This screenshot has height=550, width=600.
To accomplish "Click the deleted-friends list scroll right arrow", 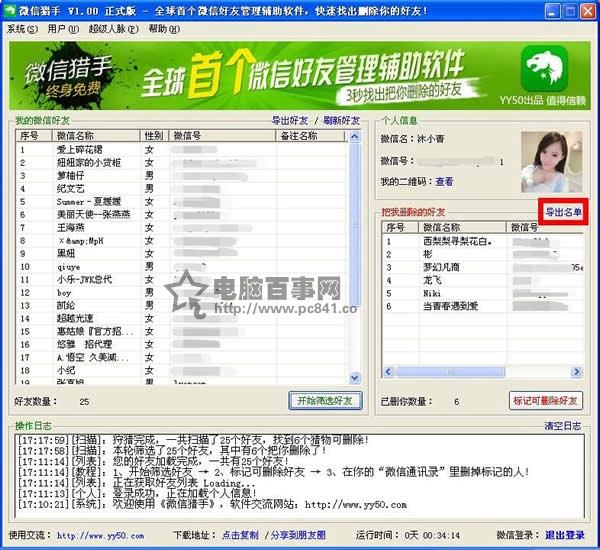I will pyautogui.click(x=576, y=371).
